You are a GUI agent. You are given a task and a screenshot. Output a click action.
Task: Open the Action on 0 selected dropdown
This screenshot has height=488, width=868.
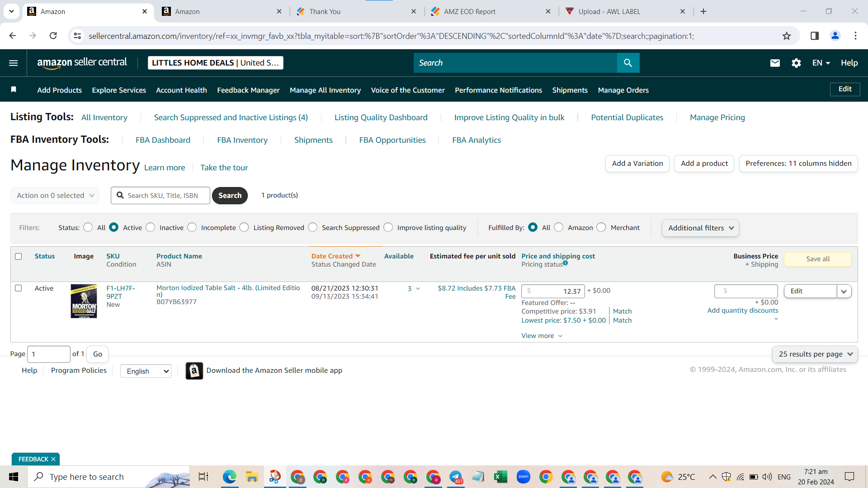coord(55,195)
